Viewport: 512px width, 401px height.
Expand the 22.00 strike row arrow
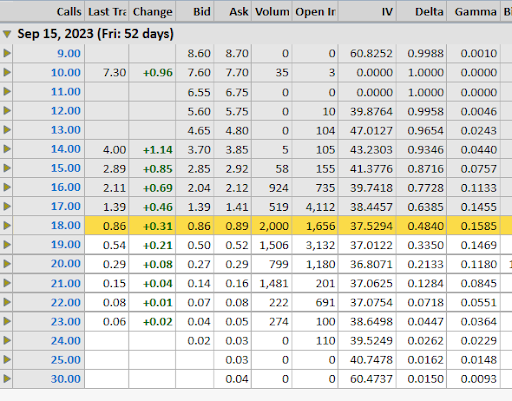click(7, 302)
